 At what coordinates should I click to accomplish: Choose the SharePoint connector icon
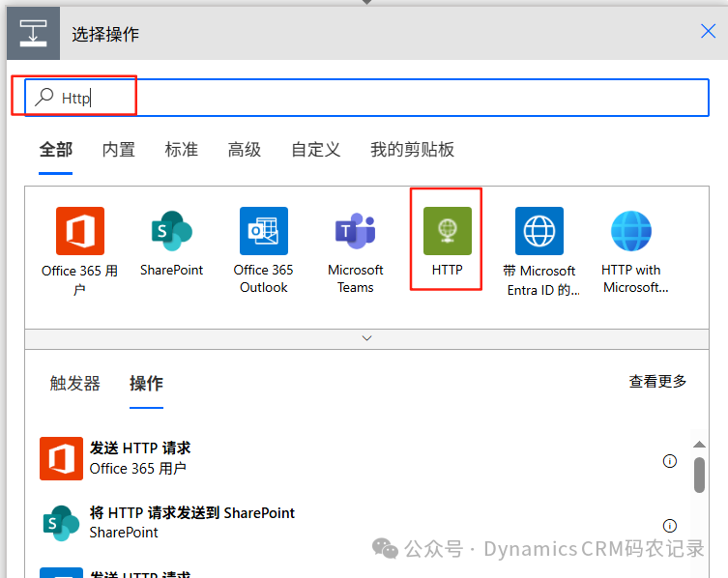(172, 231)
